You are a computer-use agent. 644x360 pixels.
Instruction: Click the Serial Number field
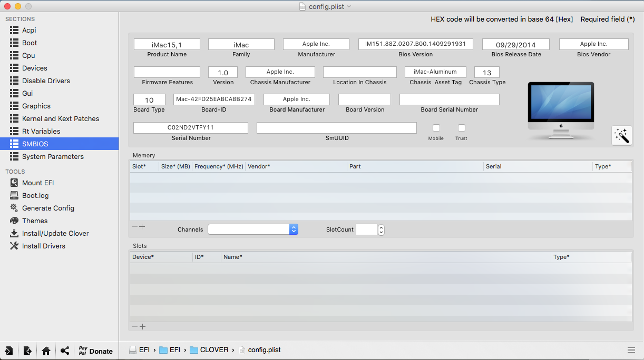pyautogui.click(x=191, y=128)
